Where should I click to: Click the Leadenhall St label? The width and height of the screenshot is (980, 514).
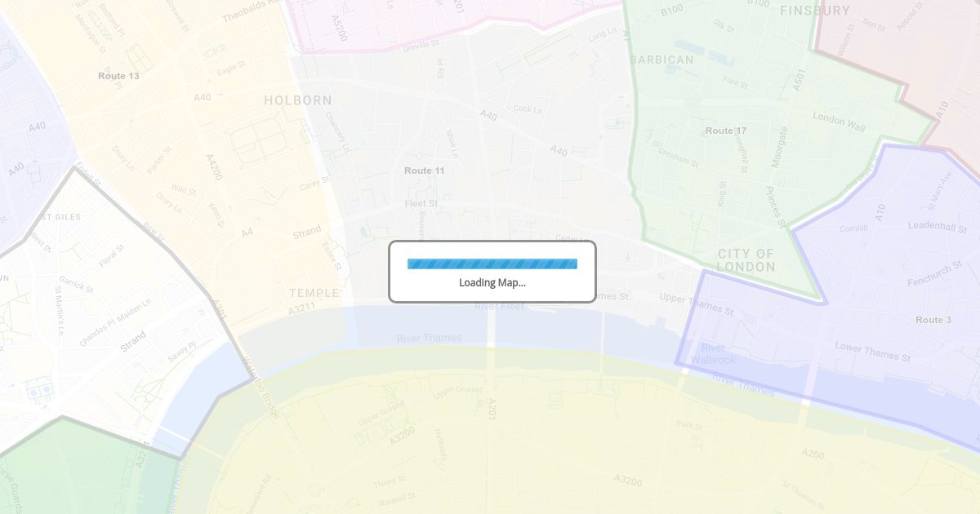[938, 226]
